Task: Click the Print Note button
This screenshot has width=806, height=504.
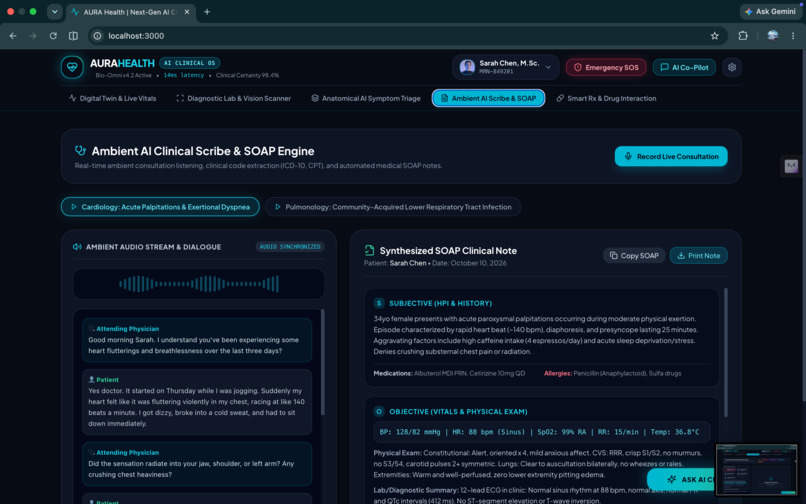Action: coord(699,256)
